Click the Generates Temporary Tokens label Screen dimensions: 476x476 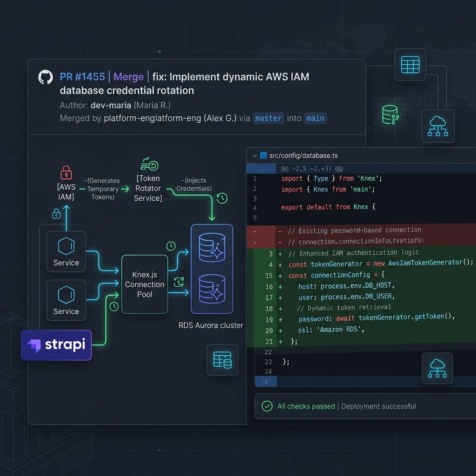(x=102, y=189)
